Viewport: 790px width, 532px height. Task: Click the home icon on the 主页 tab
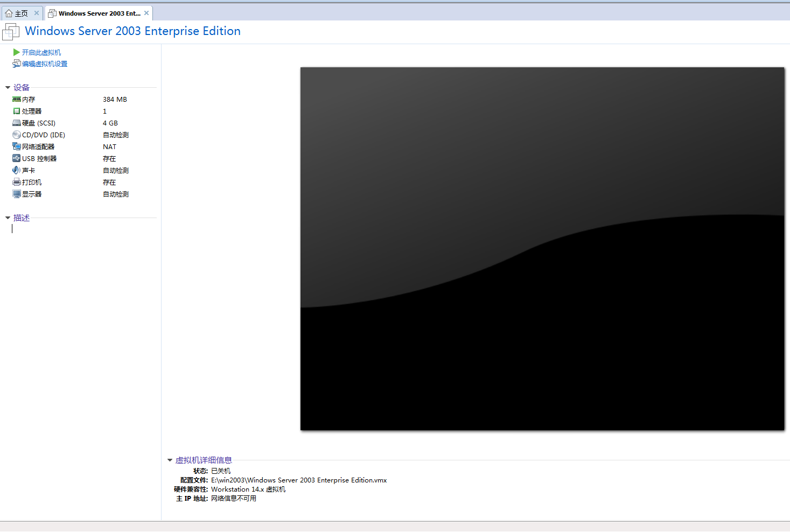tap(9, 13)
